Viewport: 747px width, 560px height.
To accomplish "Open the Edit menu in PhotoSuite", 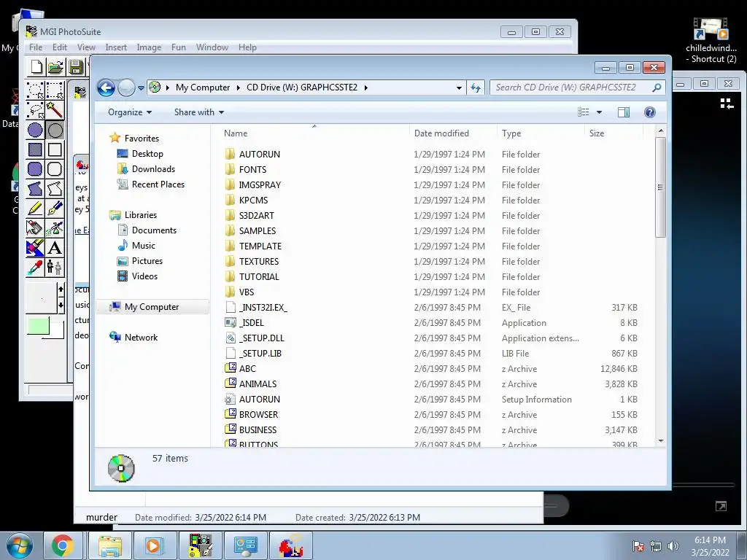I will pos(60,47).
